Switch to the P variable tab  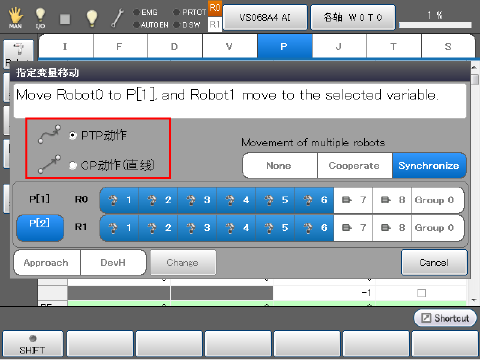(285, 46)
